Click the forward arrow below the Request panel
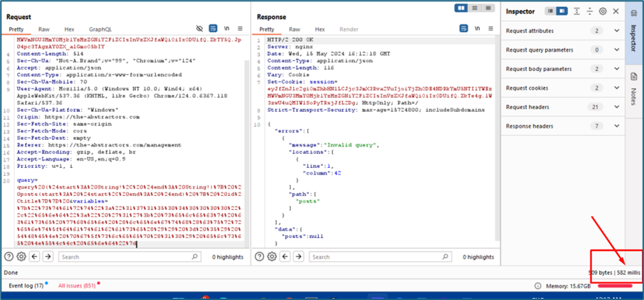 [x=48, y=257]
